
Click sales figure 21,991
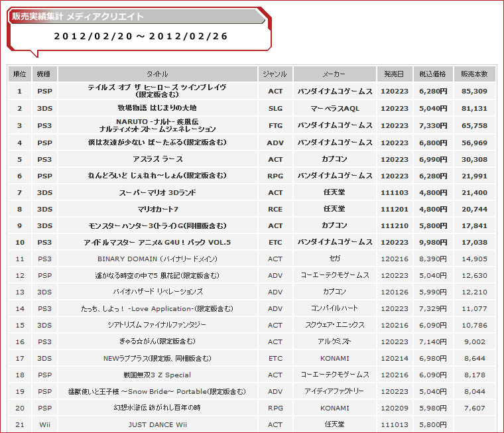point(474,176)
